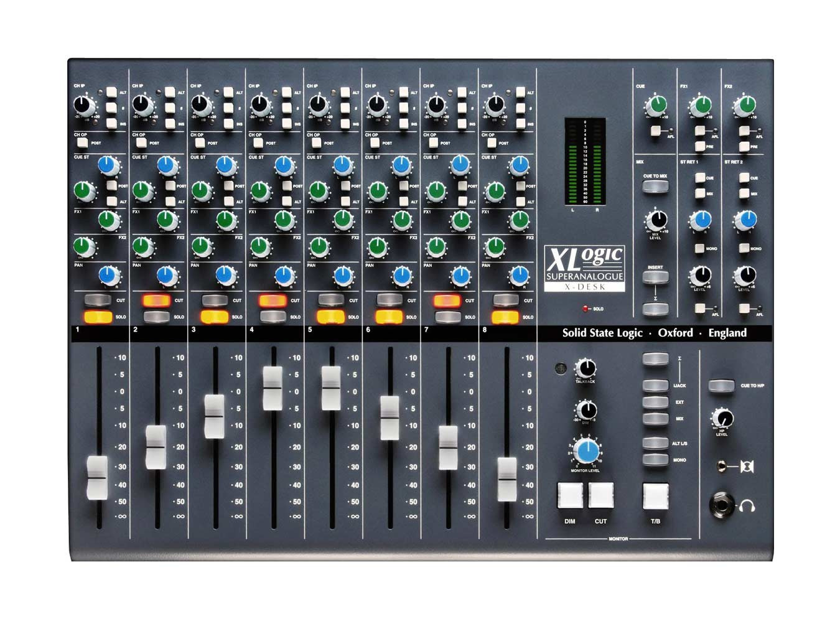Select the EXT monitor source button

(x=655, y=403)
